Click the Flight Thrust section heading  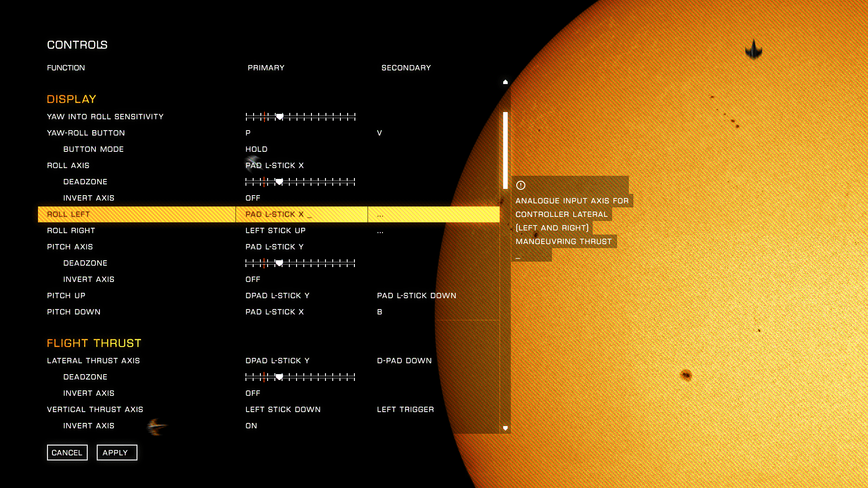coord(94,343)
